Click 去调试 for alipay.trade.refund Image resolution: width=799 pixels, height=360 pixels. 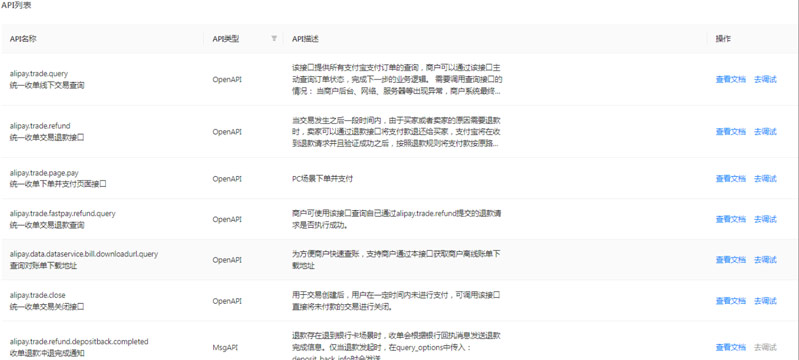(x=765, y=132)
